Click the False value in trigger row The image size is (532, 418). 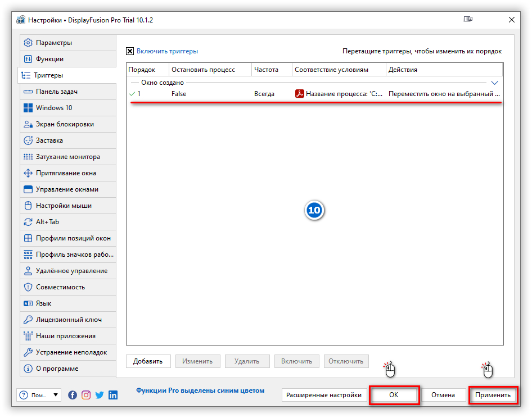(x=179, y=94)
